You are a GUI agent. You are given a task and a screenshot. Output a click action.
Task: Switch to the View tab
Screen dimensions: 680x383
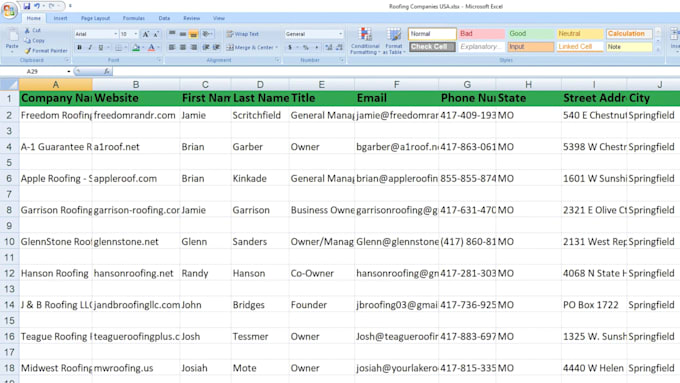point(219,18)
